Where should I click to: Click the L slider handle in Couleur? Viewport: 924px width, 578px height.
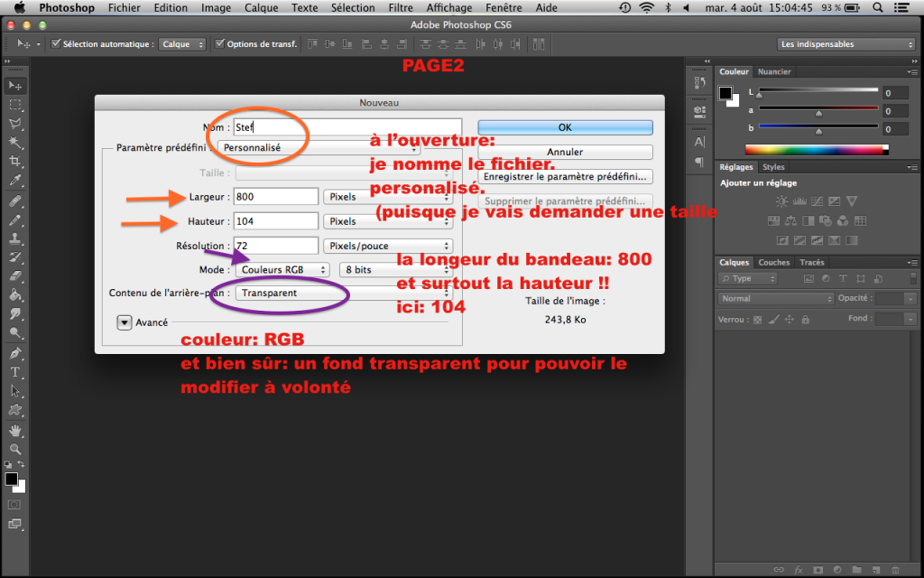[760, 95]
